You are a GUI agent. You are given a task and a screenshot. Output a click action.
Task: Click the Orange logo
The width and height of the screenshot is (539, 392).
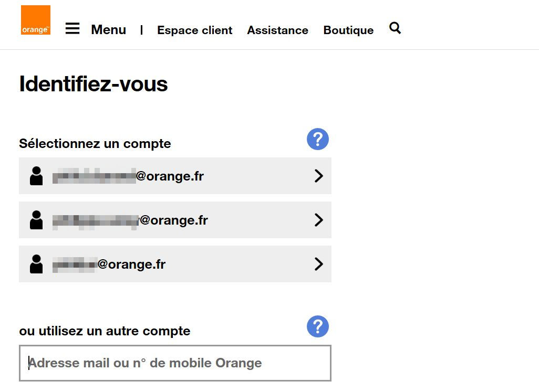tap(36, 20)
